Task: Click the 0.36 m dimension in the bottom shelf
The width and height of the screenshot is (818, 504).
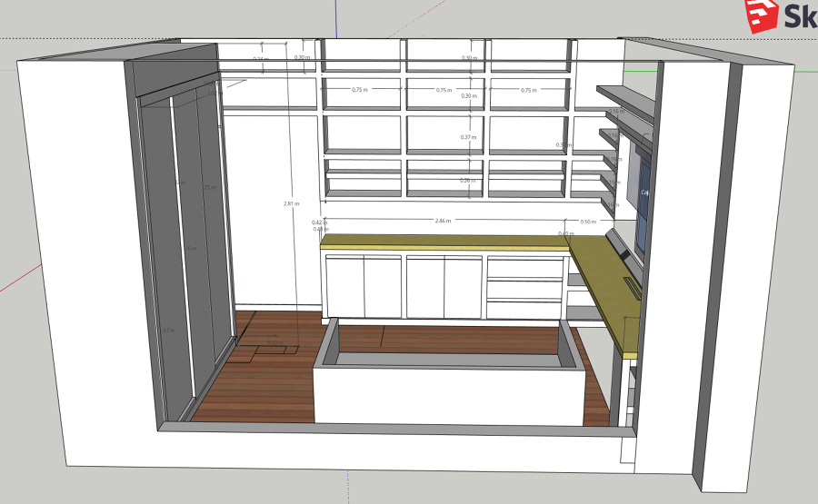Action: pos(468,181)
